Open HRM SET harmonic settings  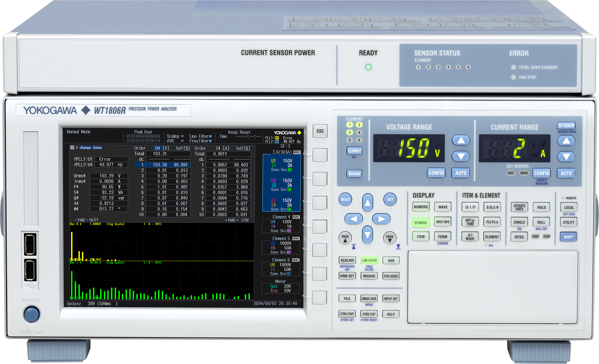tap(347, 276)
